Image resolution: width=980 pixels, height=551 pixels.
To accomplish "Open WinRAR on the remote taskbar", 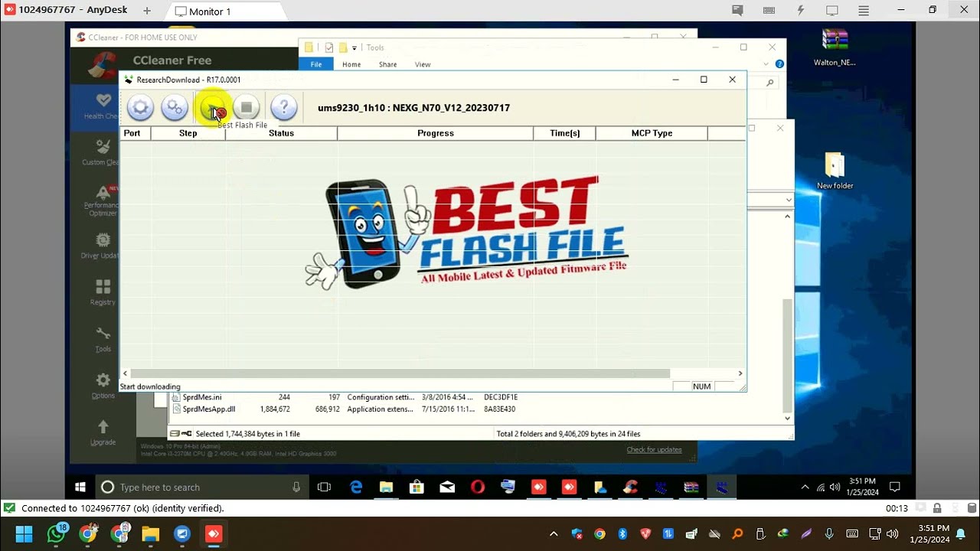I will (691, 487).
